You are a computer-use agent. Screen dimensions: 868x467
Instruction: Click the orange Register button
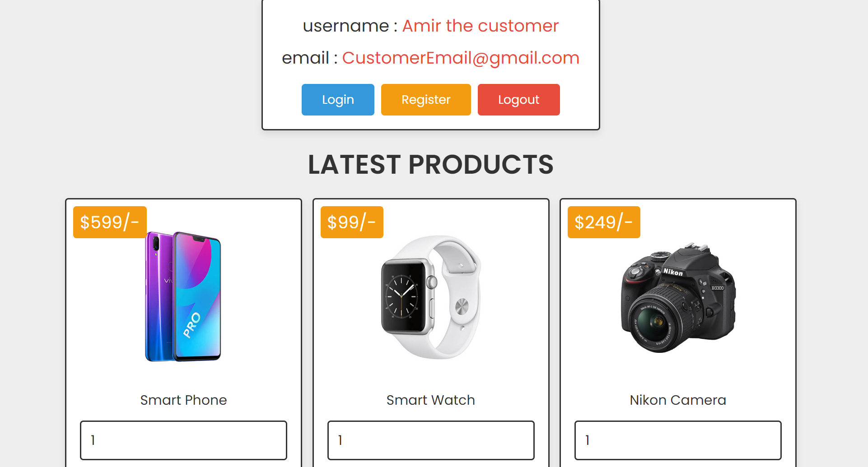pyautogui.click(x=426, y=100)
